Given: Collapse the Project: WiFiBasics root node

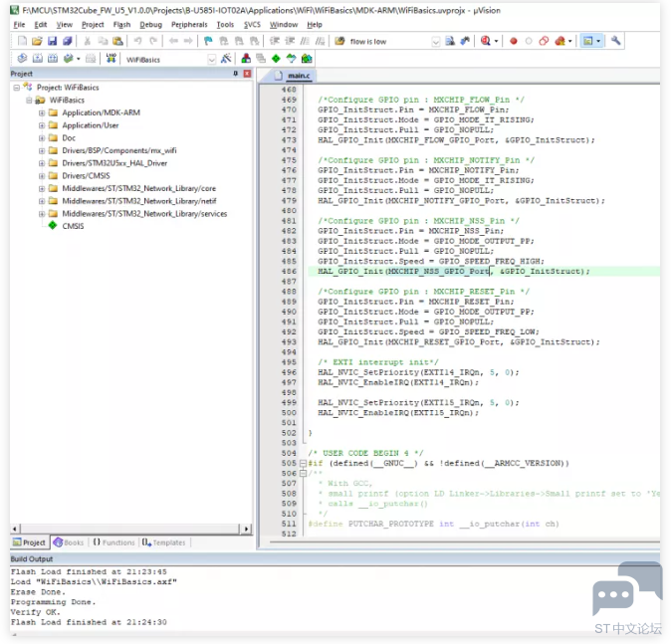Looking at the screenshot, I should pyautogui.click(x=16, y=88).
